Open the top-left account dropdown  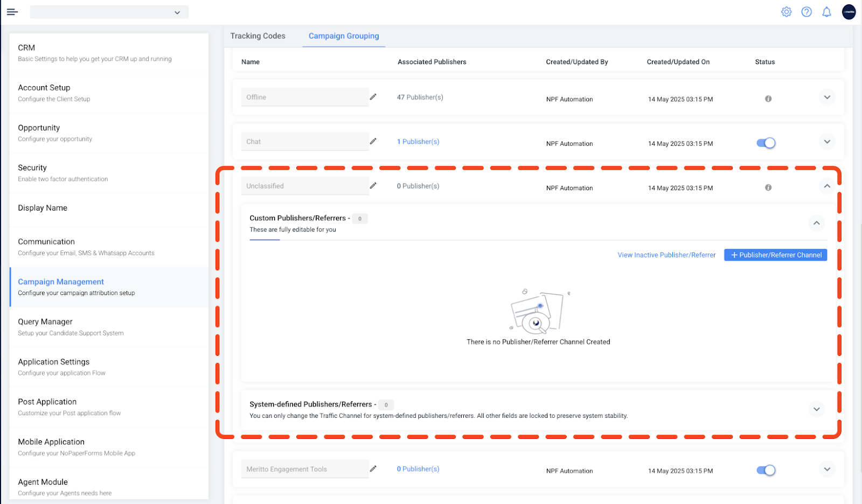coord(109,12)
